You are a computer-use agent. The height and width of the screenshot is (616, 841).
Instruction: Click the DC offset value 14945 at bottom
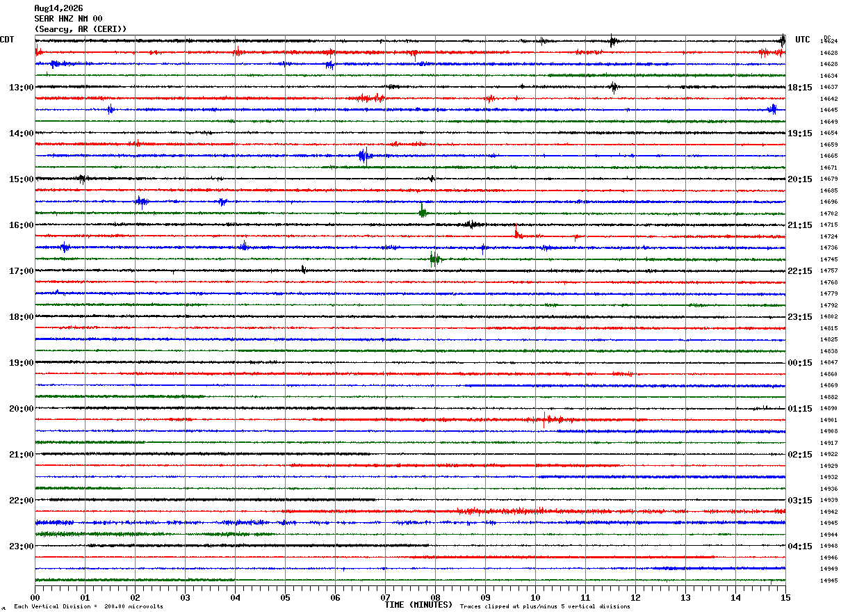coord(828,581)
